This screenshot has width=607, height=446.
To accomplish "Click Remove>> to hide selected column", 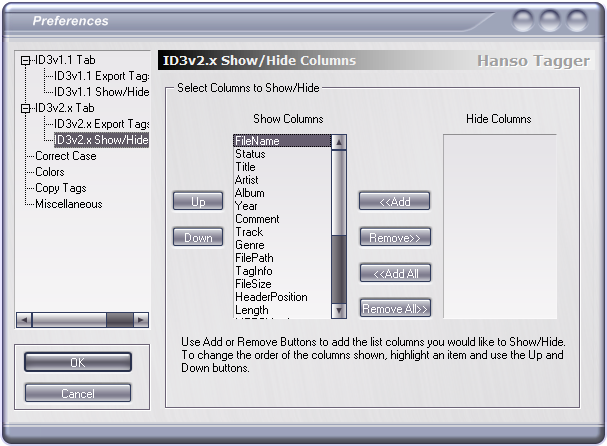I will tap(395, 237).
